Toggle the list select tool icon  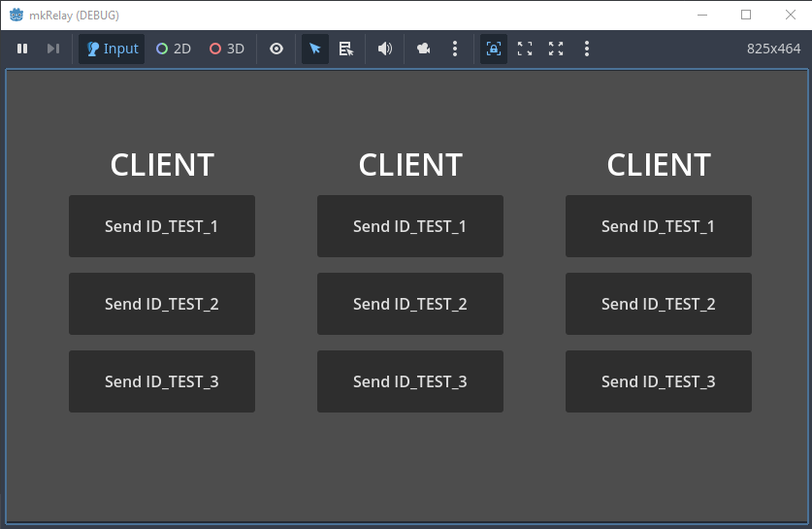346,49
